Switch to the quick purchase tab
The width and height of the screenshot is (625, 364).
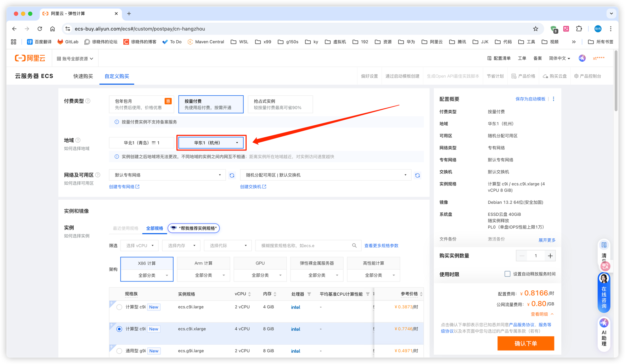coord(83,76)
